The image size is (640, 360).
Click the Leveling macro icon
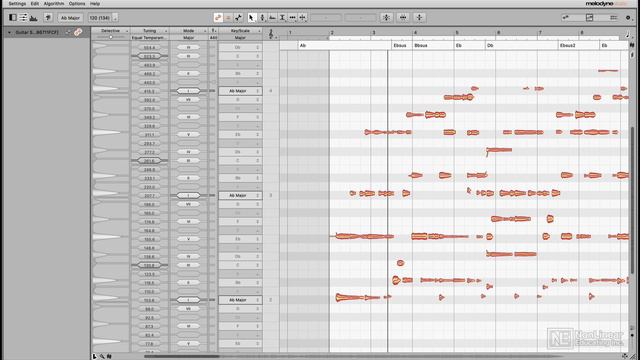click(x=419, y=18)
